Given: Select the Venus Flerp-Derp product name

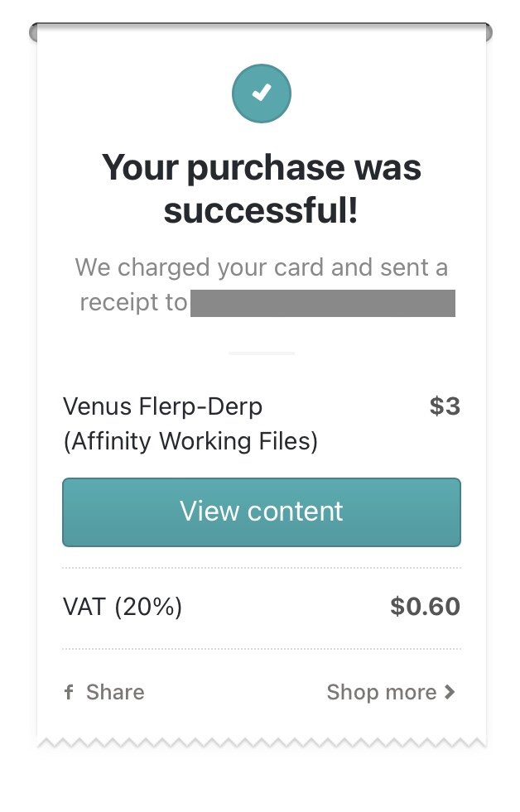Looking at the screenshot, I should coord(162,406).
